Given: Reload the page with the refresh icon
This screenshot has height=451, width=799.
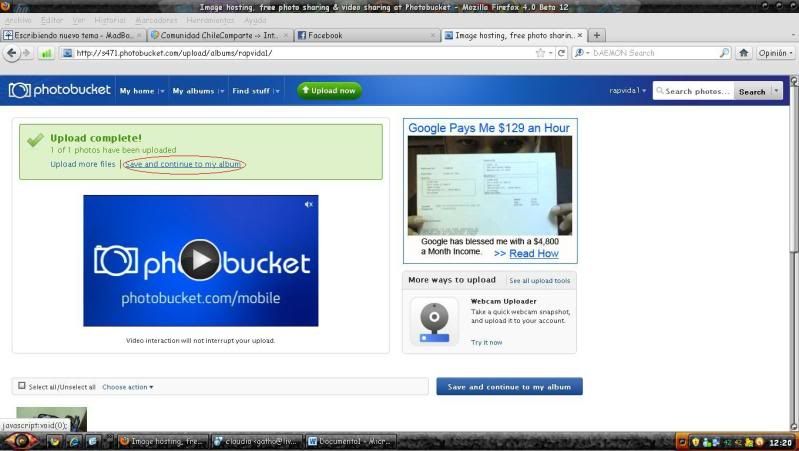Looking at the screenshot, I should [561, 53].
